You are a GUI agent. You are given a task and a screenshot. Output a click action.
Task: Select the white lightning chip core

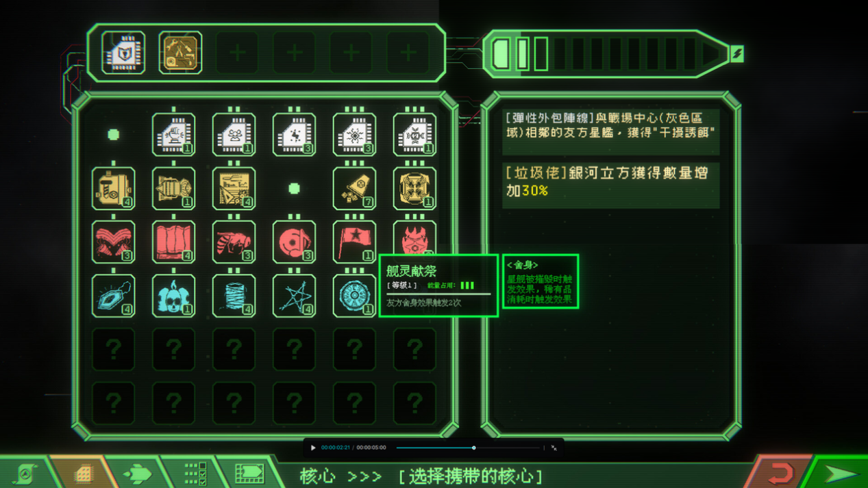294,133
